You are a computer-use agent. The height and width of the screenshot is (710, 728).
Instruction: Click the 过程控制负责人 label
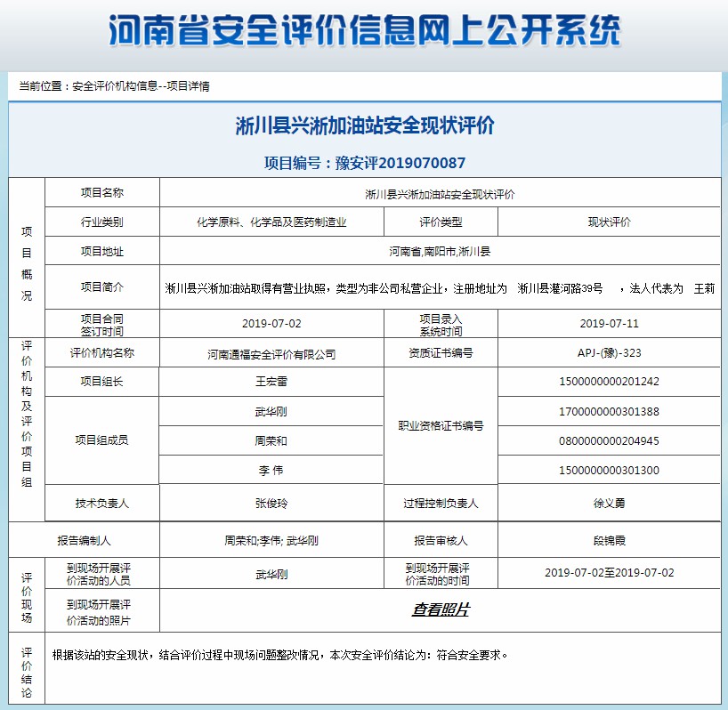click(x=441, y=503)
